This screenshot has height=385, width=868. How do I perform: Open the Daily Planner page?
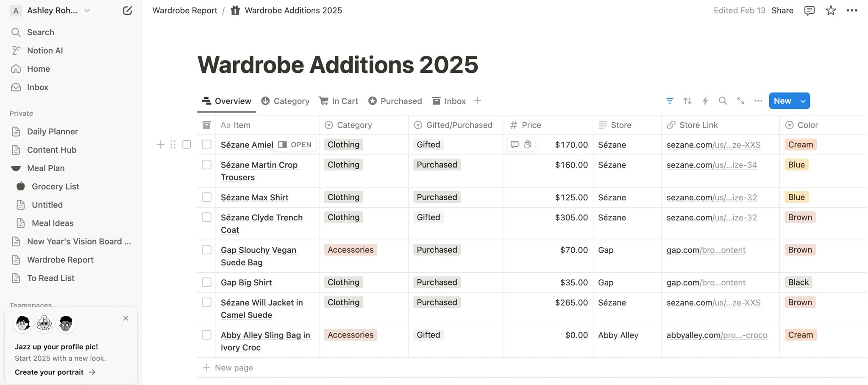tap(53, 131)
